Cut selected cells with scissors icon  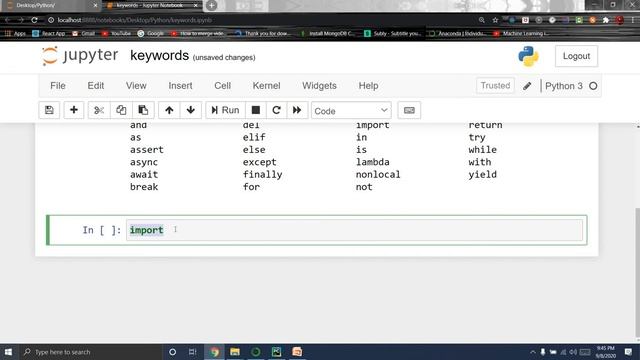pyautogui.click(x=99, y=110)
